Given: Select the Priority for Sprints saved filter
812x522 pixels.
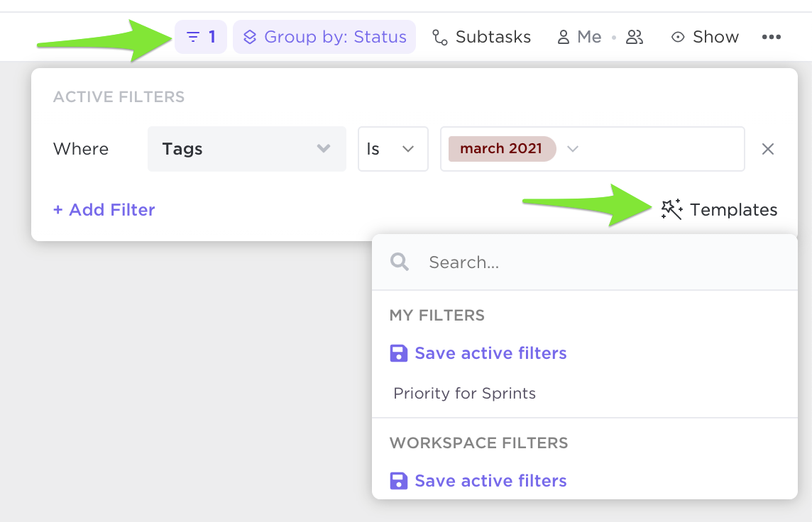Looking at the screenshot, I should click(x=464, y=393).
